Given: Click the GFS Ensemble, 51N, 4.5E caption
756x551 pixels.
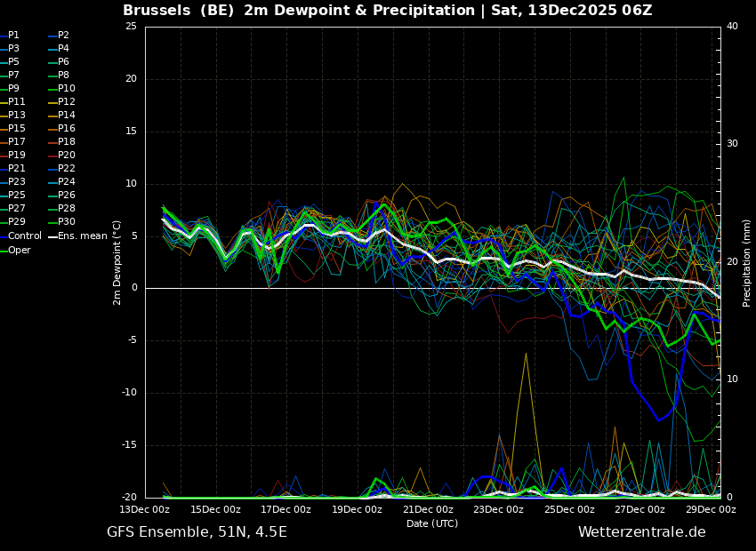Looking at the screenshot, I should pyautogui.click(x=197, y=532).
